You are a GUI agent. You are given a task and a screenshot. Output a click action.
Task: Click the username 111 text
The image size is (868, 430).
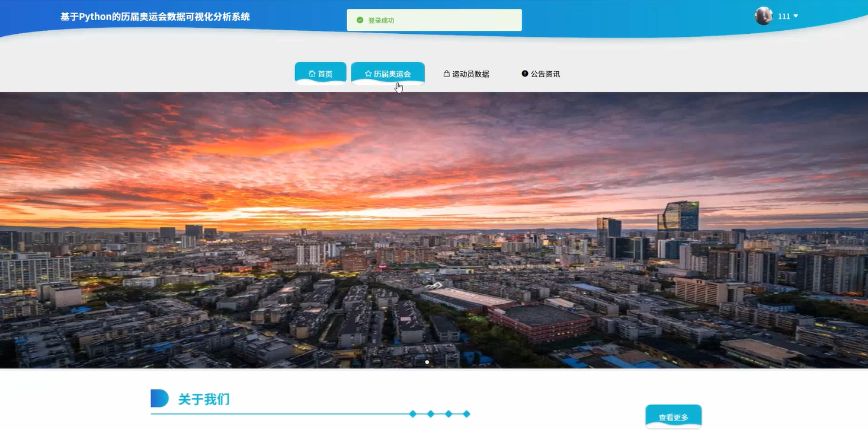click(x=784, y=16)
